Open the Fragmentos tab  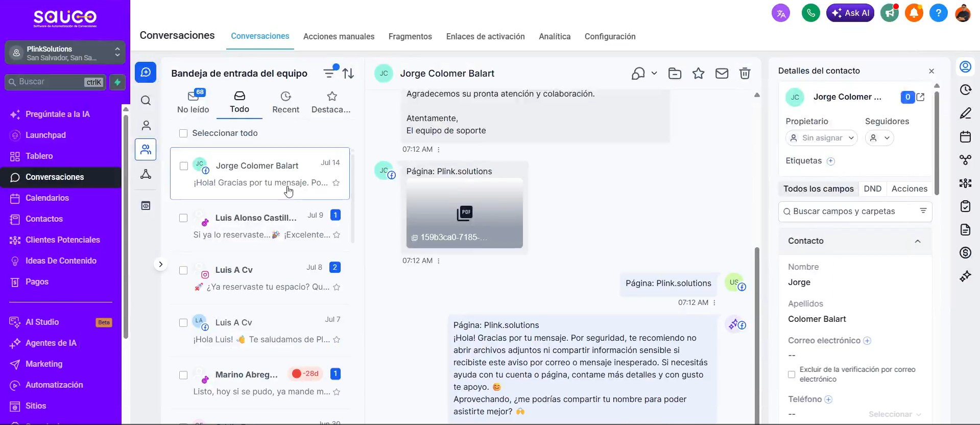(410, 37)
